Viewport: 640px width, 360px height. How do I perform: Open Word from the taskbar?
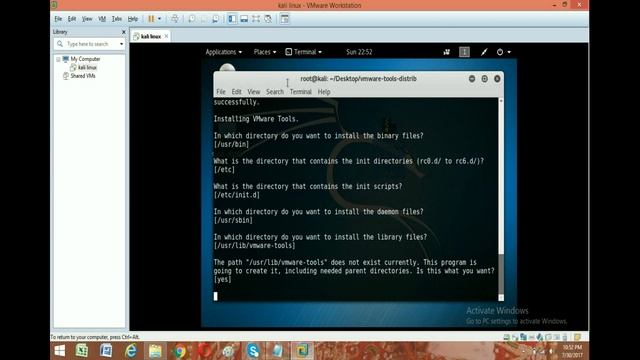[106, 351]
